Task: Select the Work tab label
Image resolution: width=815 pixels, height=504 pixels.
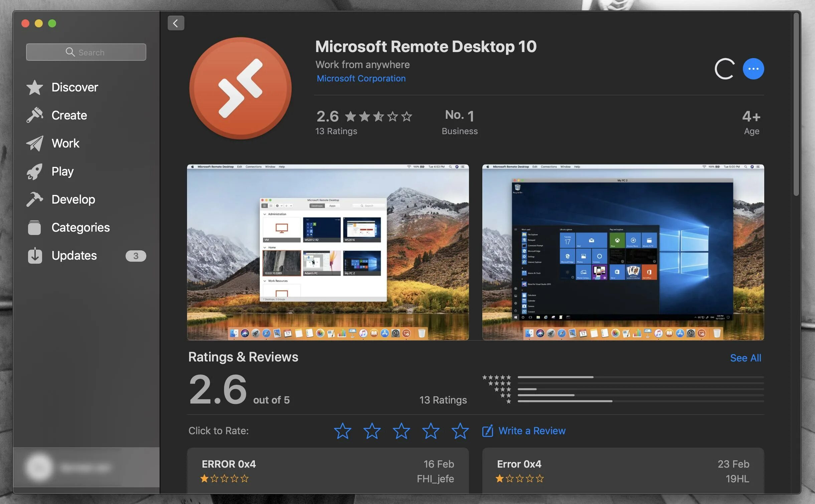Action: click(x=65, y=144)
